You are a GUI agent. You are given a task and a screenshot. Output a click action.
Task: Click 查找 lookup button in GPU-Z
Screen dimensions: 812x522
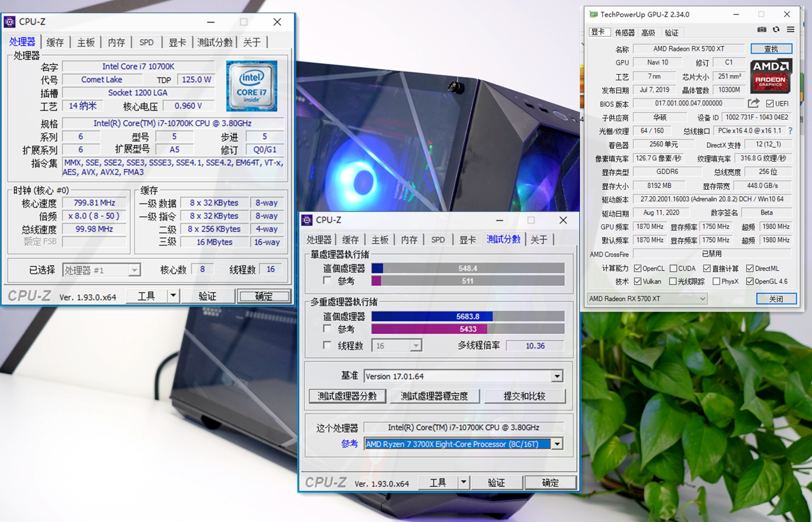click(x=771, y=49)
